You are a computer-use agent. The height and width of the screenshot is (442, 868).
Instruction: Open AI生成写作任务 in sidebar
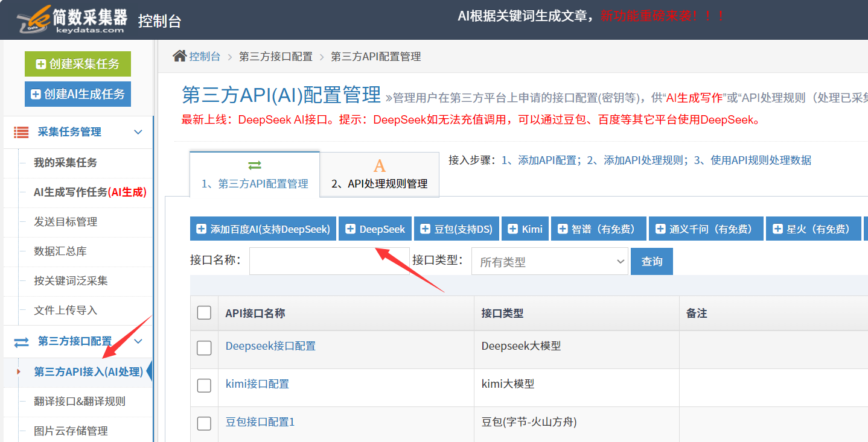tap(90, 192)
